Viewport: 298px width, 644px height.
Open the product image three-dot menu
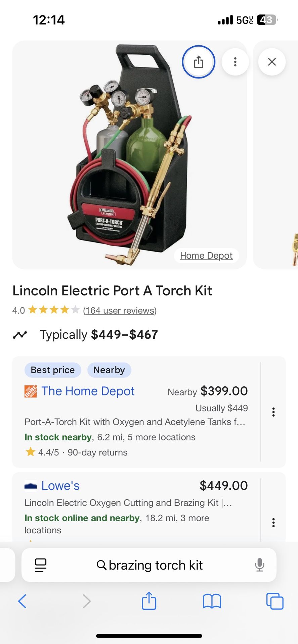point(235,62)
